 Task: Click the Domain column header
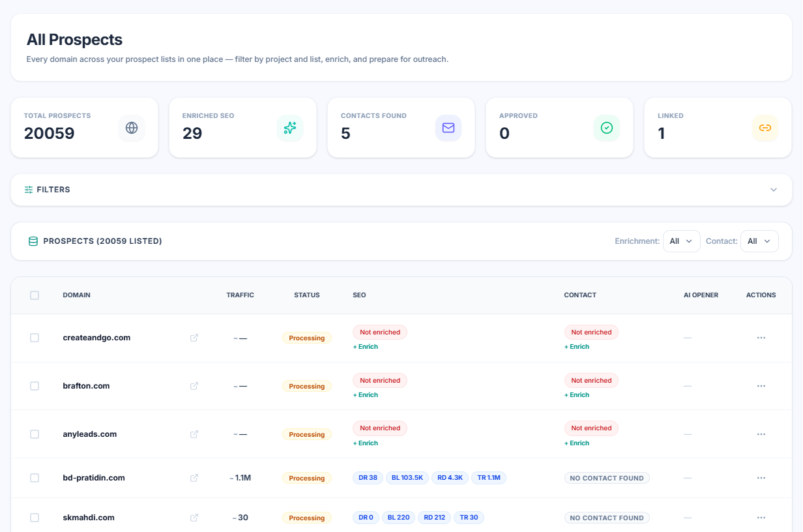pyautogui.click(x=76, y=295)
